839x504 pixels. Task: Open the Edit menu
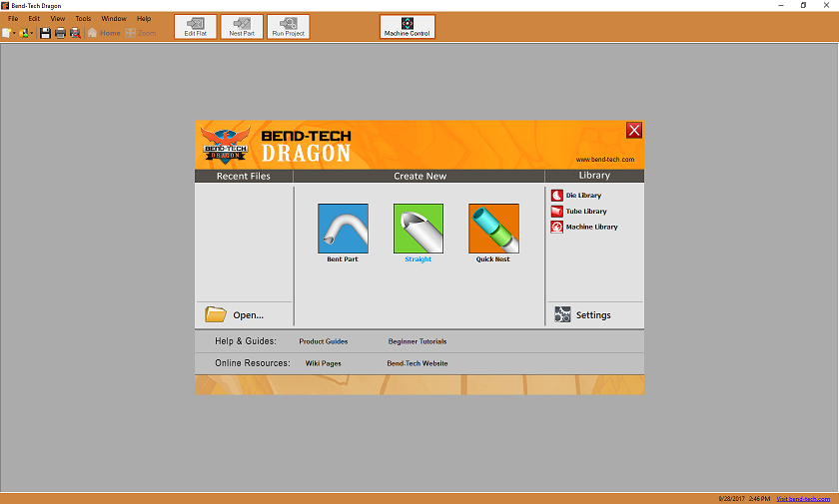(x=34, y=19)
